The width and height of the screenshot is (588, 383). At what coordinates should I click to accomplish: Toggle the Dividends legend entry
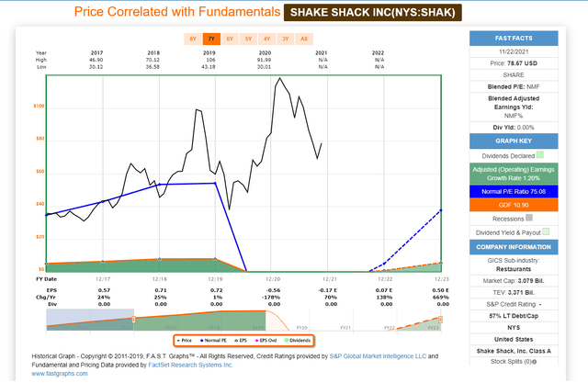[x=298, y=340]
